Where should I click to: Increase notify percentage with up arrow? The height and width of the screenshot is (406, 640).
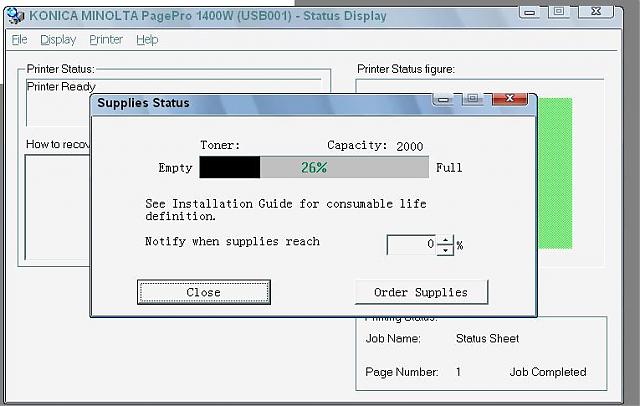[x=445, y=238]
